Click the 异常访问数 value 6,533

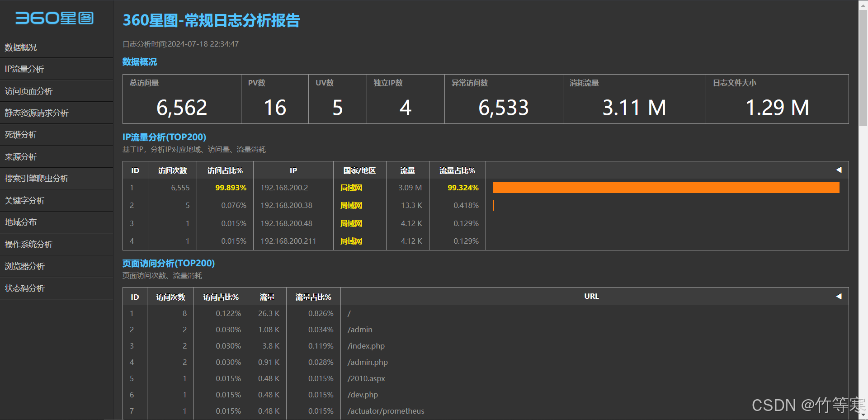504,108
